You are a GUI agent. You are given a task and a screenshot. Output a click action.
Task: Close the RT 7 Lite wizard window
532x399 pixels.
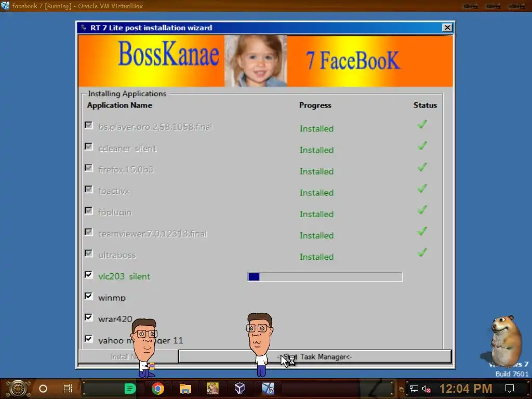pyautogui.click(x=447, y=28)
